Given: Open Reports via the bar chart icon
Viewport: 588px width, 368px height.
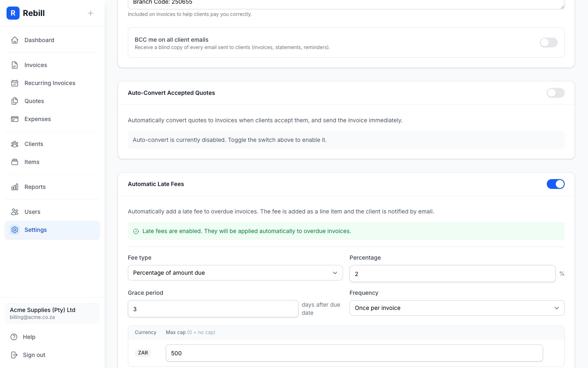Looking at the screenshot, I should pos(15,187).
